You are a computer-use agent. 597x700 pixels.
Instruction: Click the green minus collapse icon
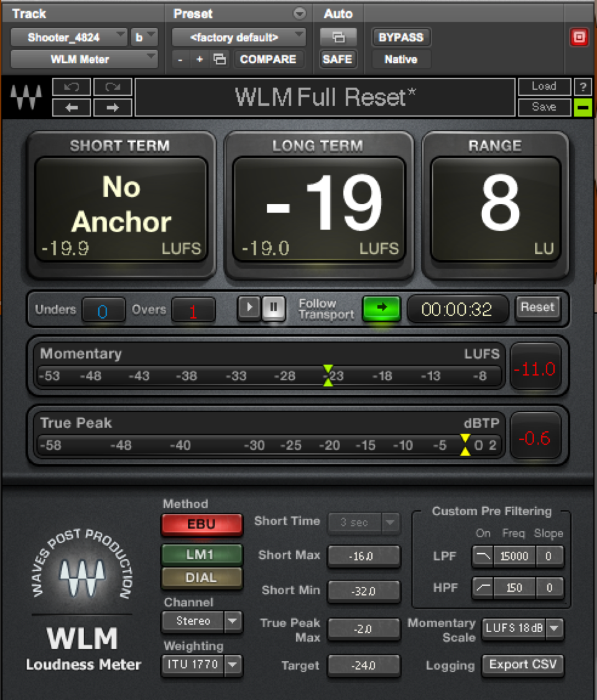[583, 108]
